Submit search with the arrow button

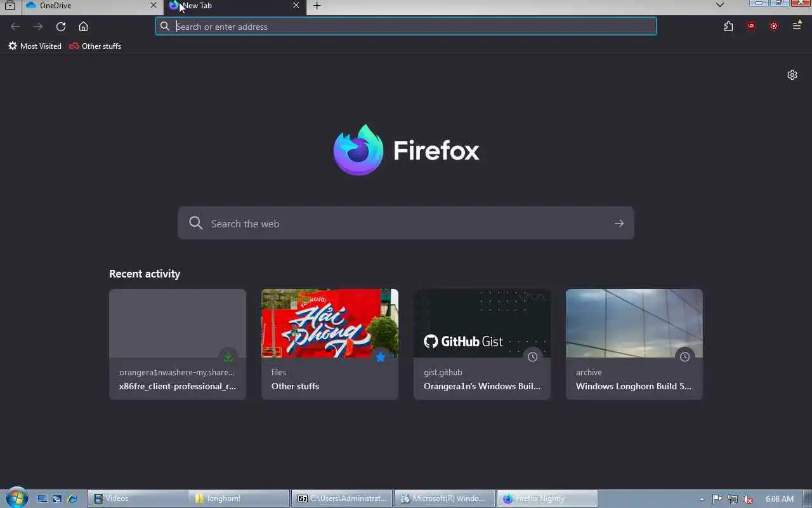click(x=619, y=224)
